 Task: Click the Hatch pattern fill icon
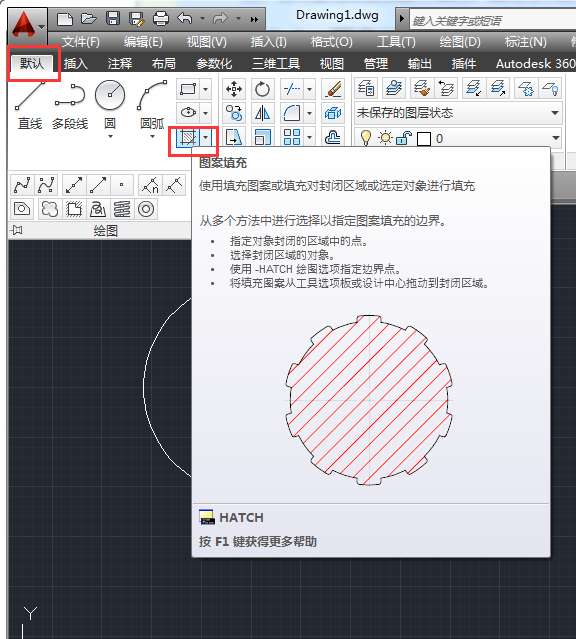tap(188, 138)
